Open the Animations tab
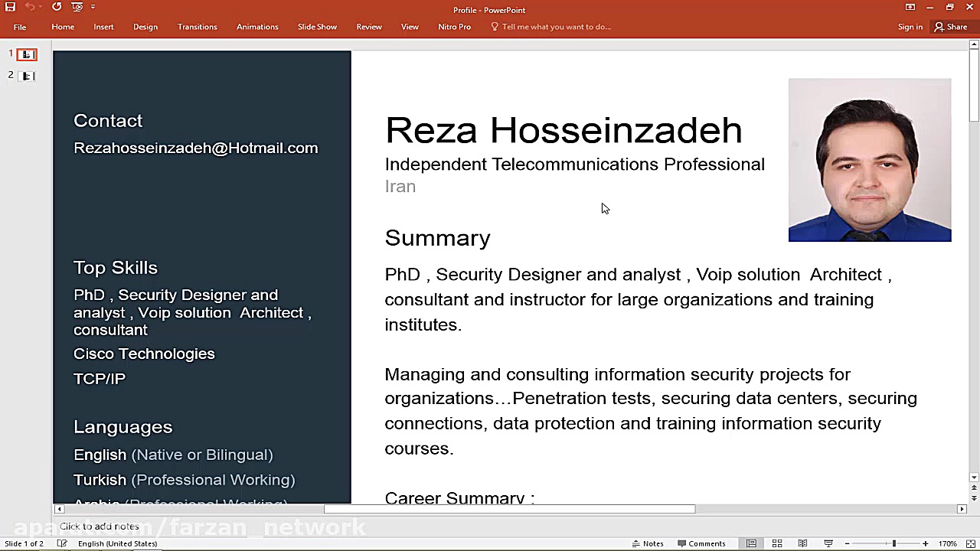 pyautogui.click(x=257, y=27)
